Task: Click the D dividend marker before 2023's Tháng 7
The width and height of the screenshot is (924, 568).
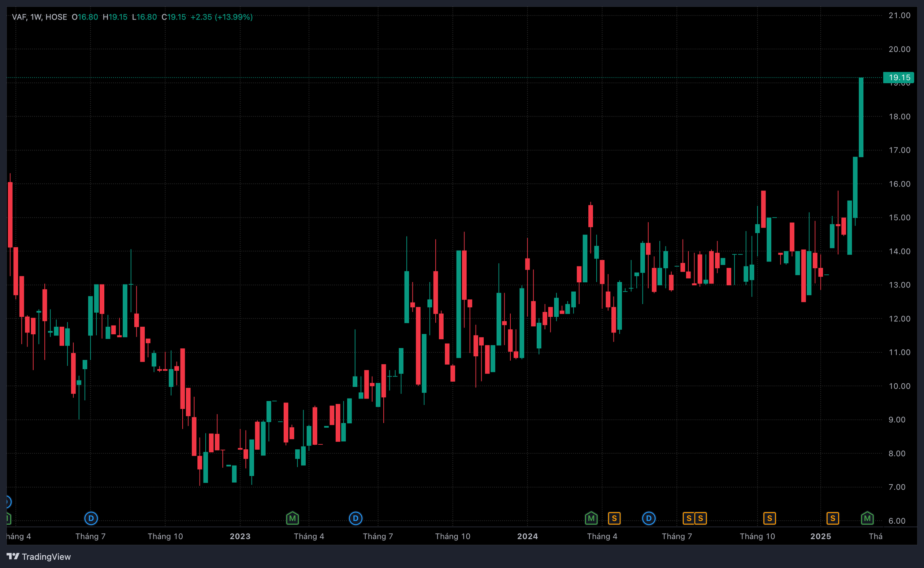Action: coord(356,519)
